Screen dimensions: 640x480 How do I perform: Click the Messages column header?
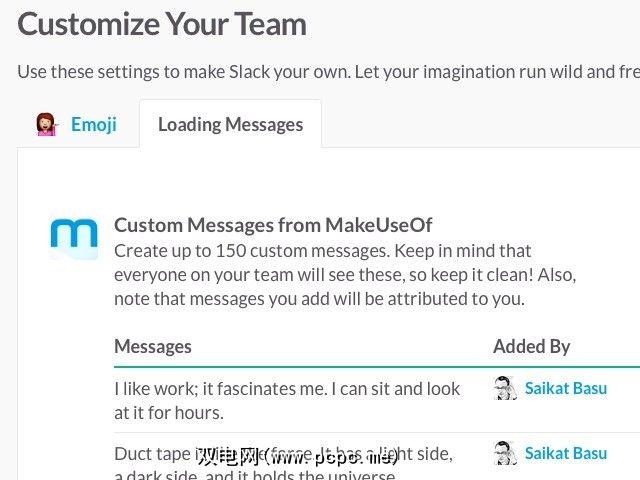coord(152,346)
